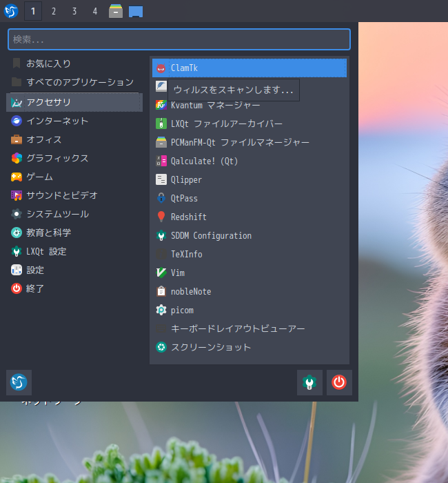448x483 pixels.
Task: Click the nobleNote clipboard icon
Action: [x=161, y=291]
